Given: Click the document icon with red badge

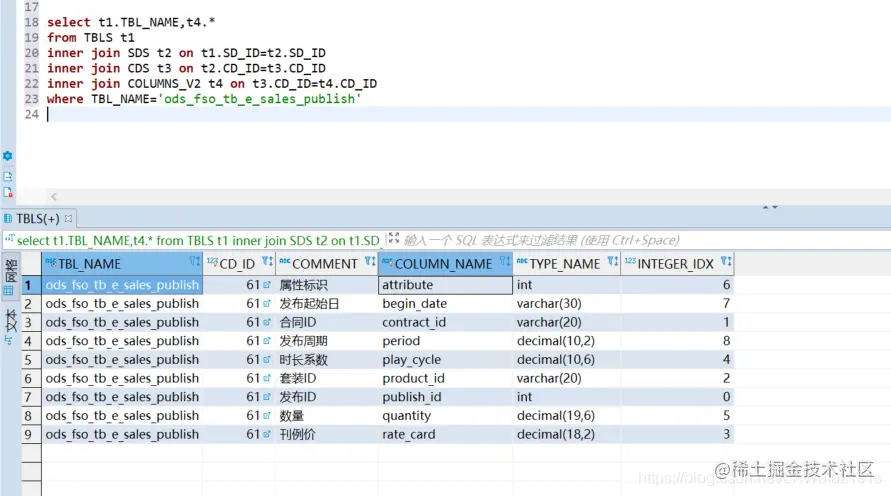Looking at the screenshot, I should click(7, 192).
